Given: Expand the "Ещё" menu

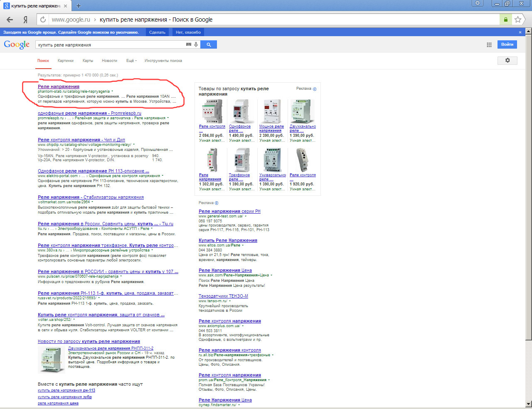Looking at the screenshot, I should (131, 61).
